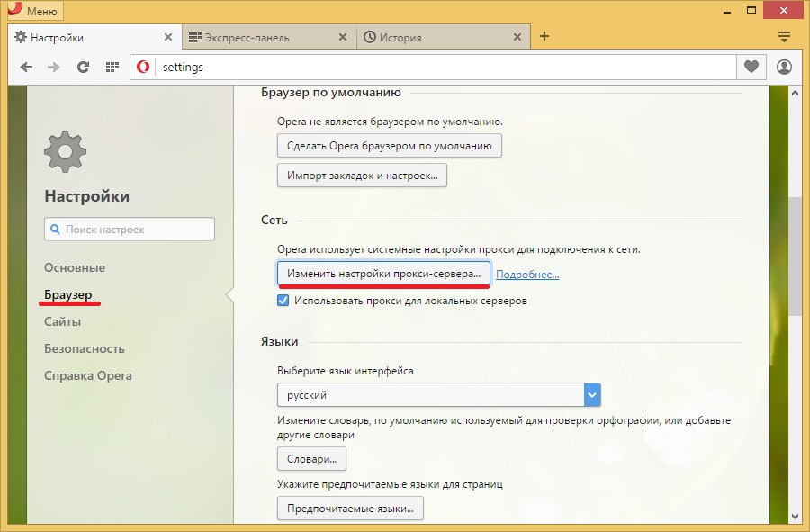The image size is (810, 532).
Task: Reload the settings page
Action: [83, 68]
